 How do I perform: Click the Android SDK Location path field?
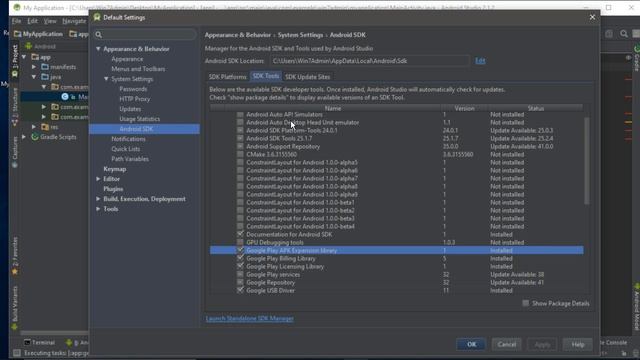[370, 61]
